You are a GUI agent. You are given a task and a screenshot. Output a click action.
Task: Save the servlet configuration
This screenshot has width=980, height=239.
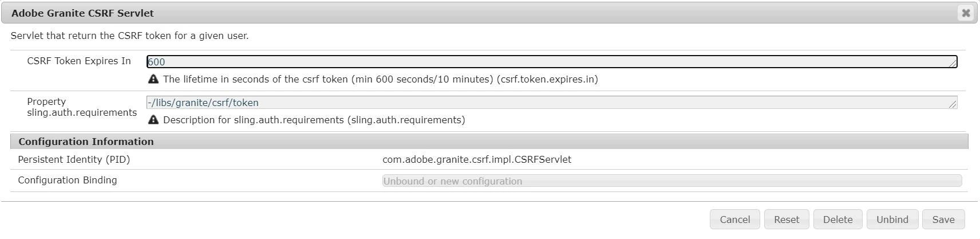(943, 220)
